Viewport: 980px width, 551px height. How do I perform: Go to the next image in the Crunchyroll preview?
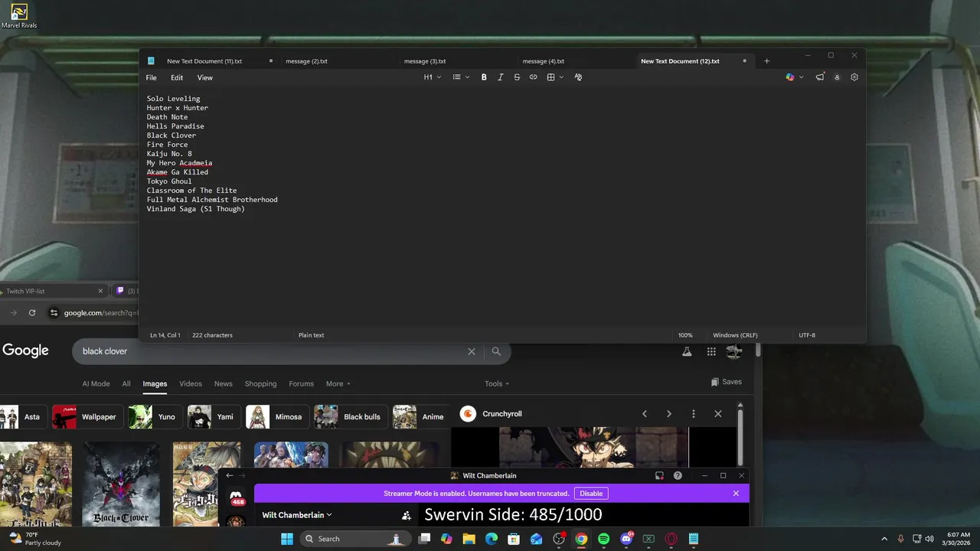pos(669,414)
